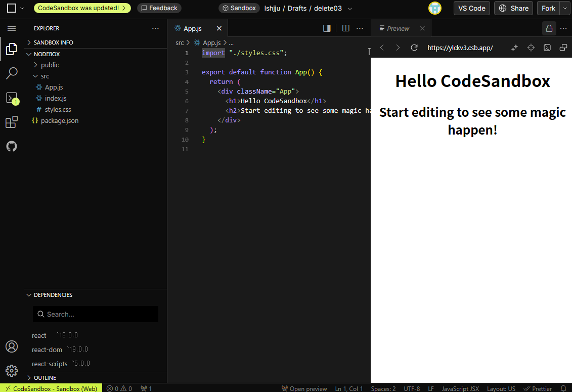
Task: Close the Preview tab
Action: click(422, 28)
